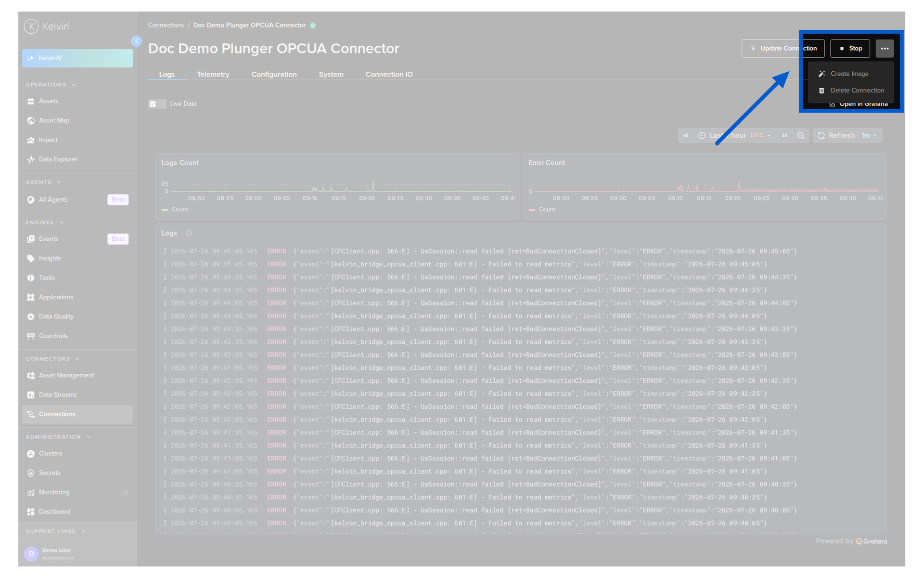
Task: Click the Demo User avatar
Action: click(x=31, y=554)
